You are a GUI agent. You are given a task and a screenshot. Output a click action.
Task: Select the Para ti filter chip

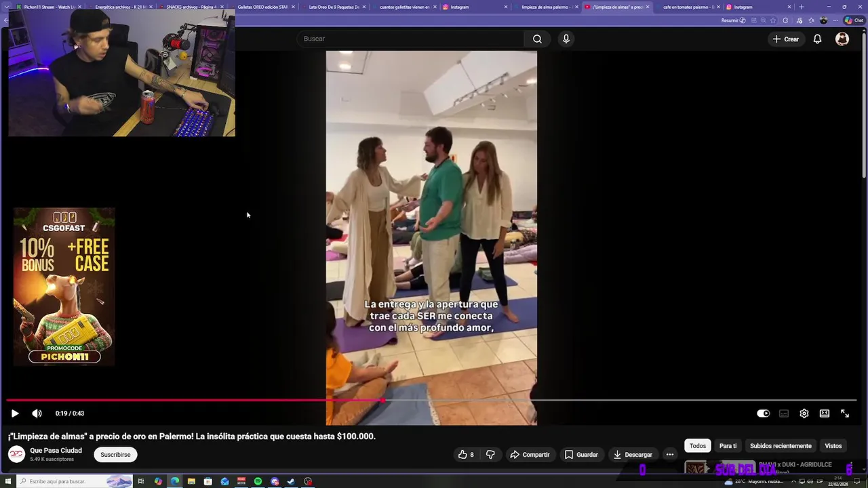pos(728,446)
